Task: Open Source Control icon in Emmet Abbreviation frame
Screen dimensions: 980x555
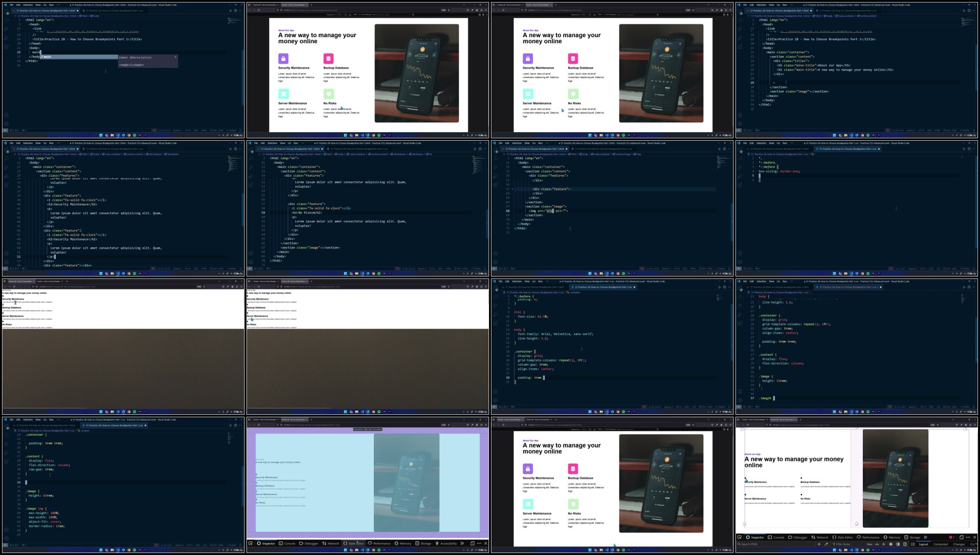Action: (6, 29)
